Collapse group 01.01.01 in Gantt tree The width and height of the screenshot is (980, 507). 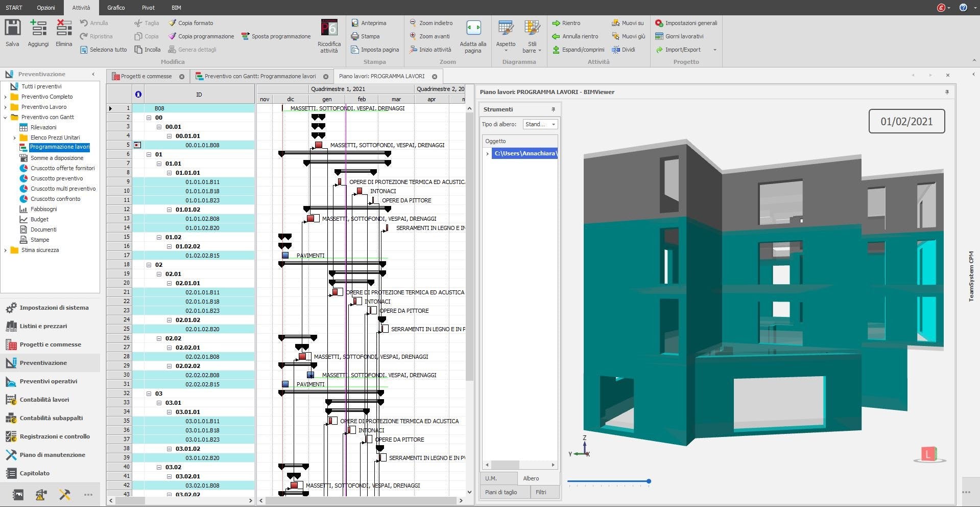tap(170, 173)
